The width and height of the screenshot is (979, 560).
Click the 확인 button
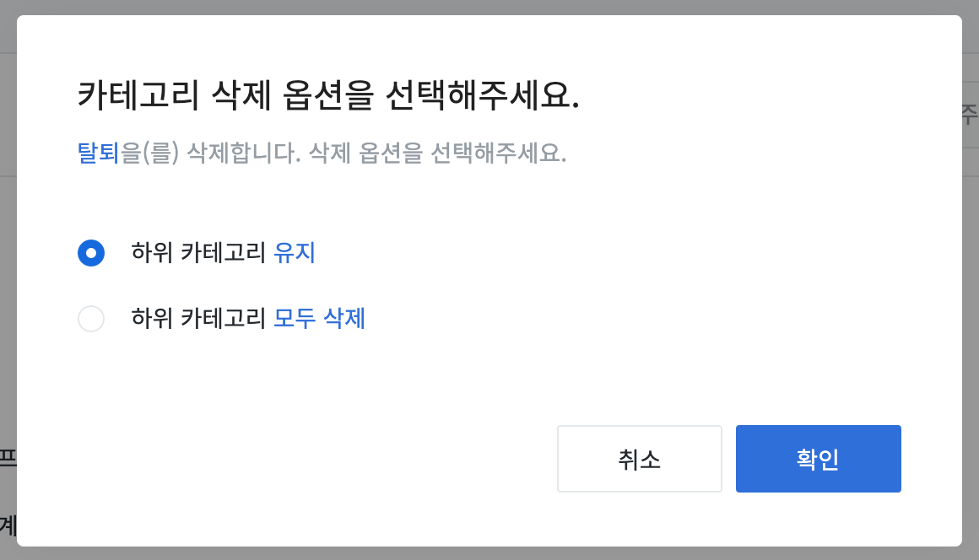(818, 459)
